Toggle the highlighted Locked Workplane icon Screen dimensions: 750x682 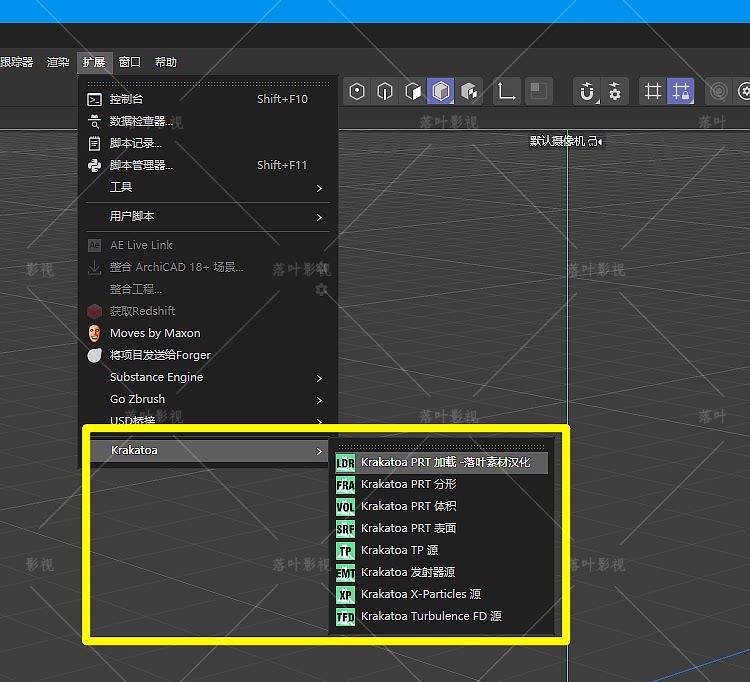[680, 91]
